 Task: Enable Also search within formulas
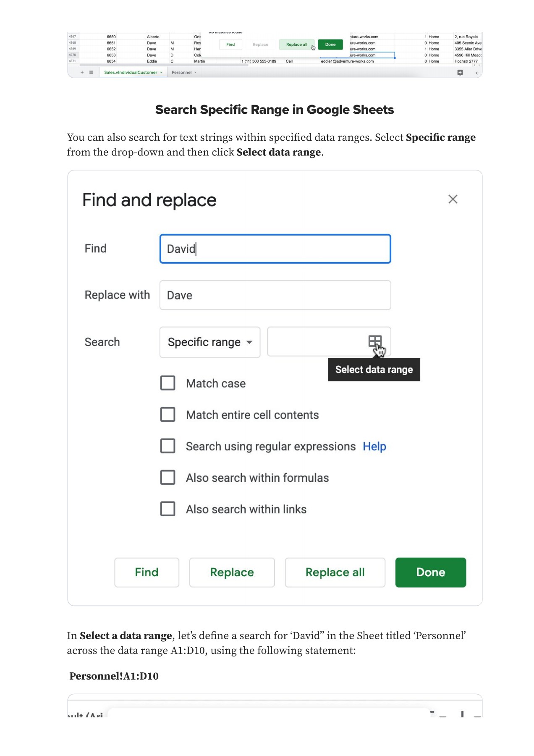point(168,478)
